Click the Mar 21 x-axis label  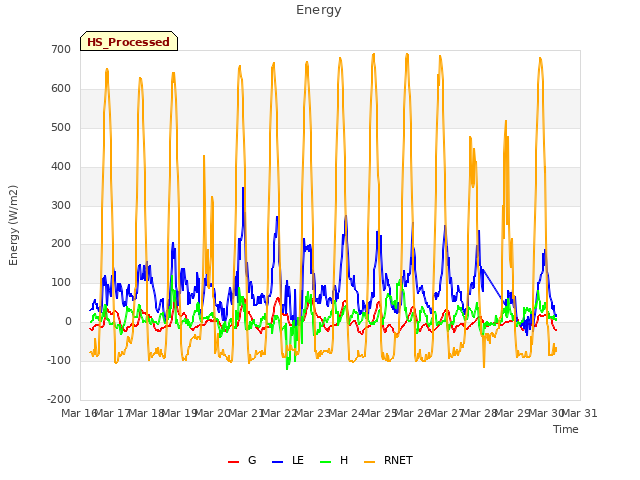click(246, 413)
